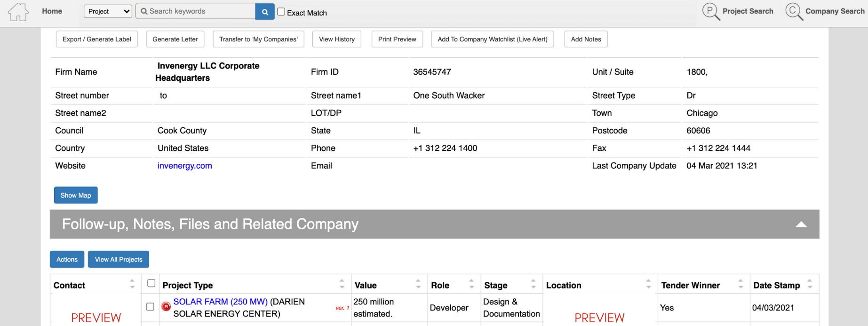Click Add Notes button
Screen dimensions: 868x326
pyautogui.click(x=586, y=39)
